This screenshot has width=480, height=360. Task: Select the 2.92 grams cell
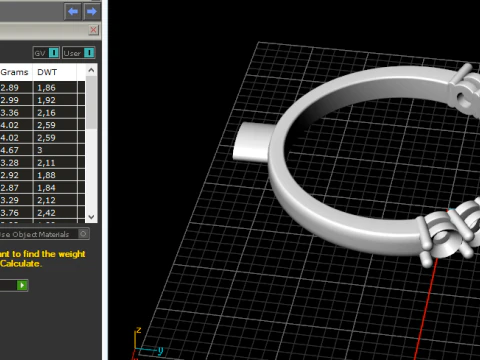(x=16, y=175)
